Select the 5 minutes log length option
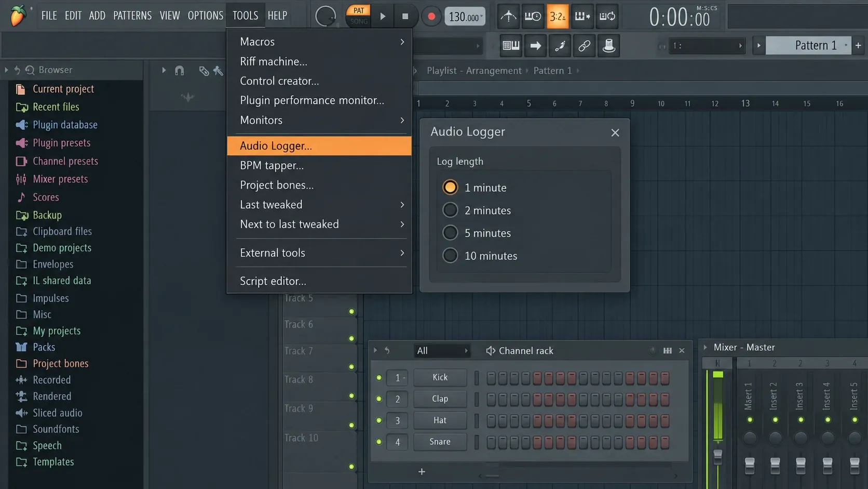 pyautogui.click(x=450, y=233)
